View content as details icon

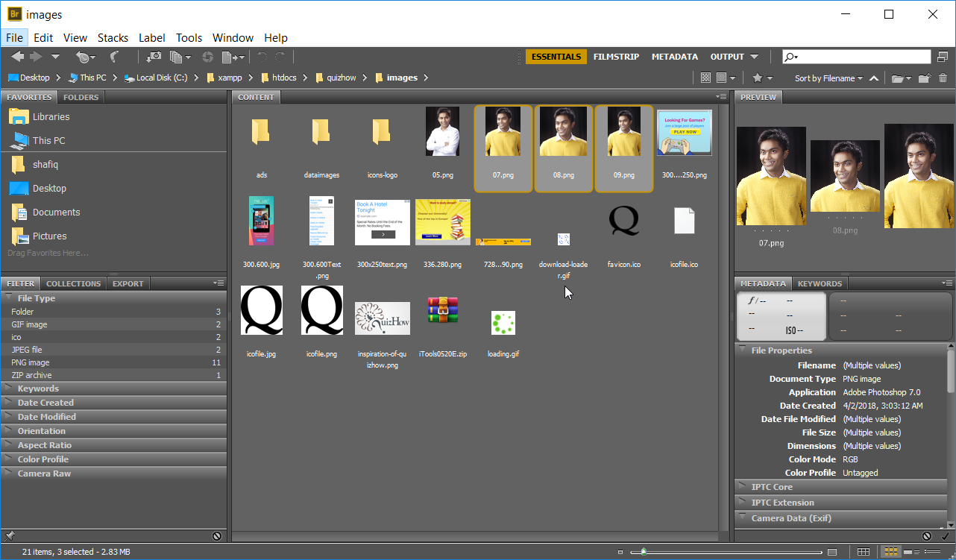pos(910,552)
